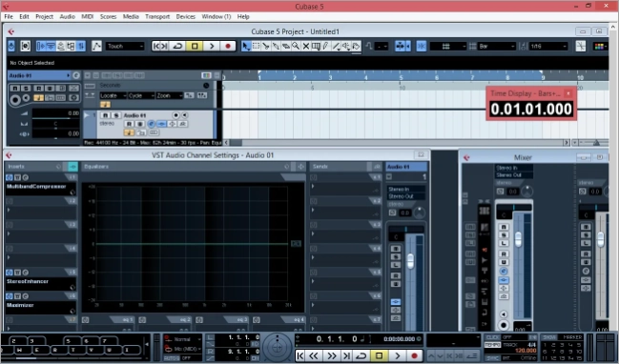The width and height of the screenshot is (619, 364).
Task: Open the File menu
Action: pyautogui.click(x=9, y=16)
